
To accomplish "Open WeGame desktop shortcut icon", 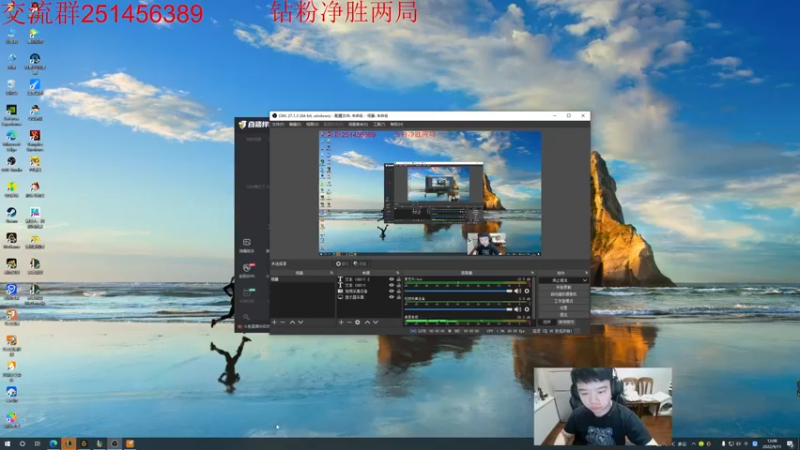I will pyautogui.click(x=11, y=240).
